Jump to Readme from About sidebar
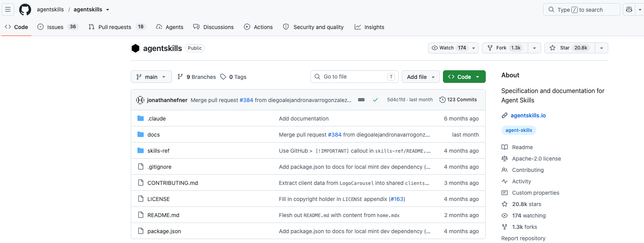The image size is (644, 243). click(522, 147)
